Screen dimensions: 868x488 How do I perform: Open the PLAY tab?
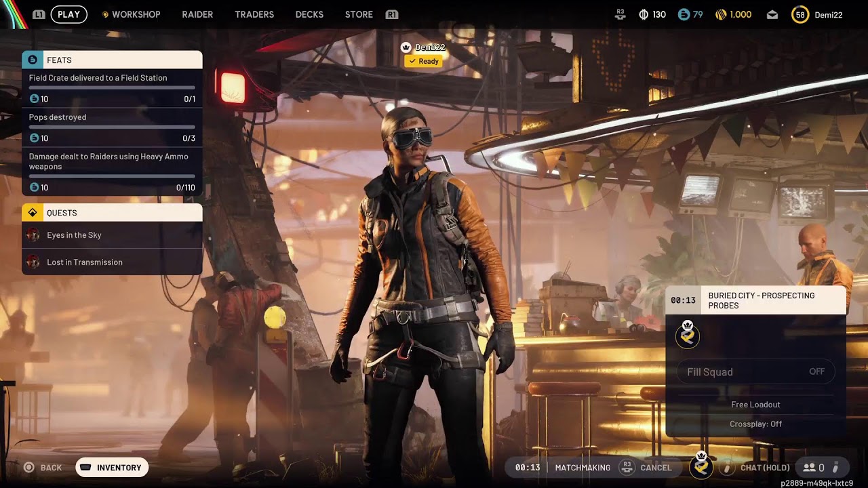68,14
